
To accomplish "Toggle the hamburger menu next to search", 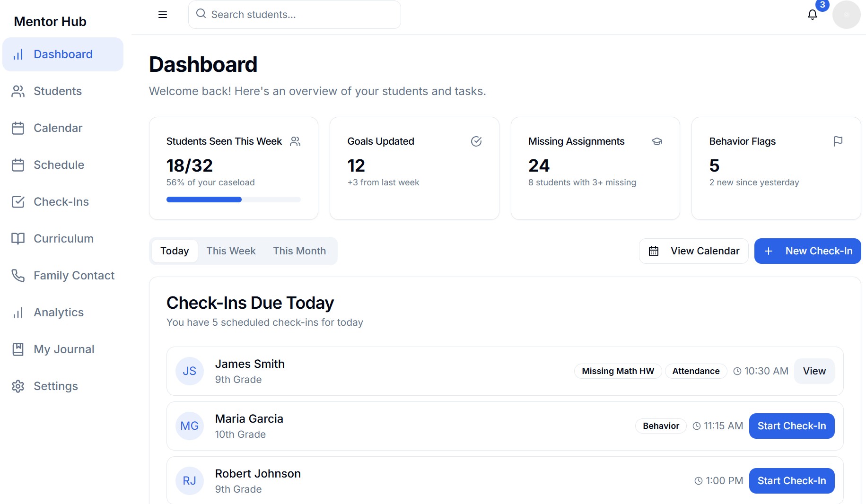I will (162, 15).
